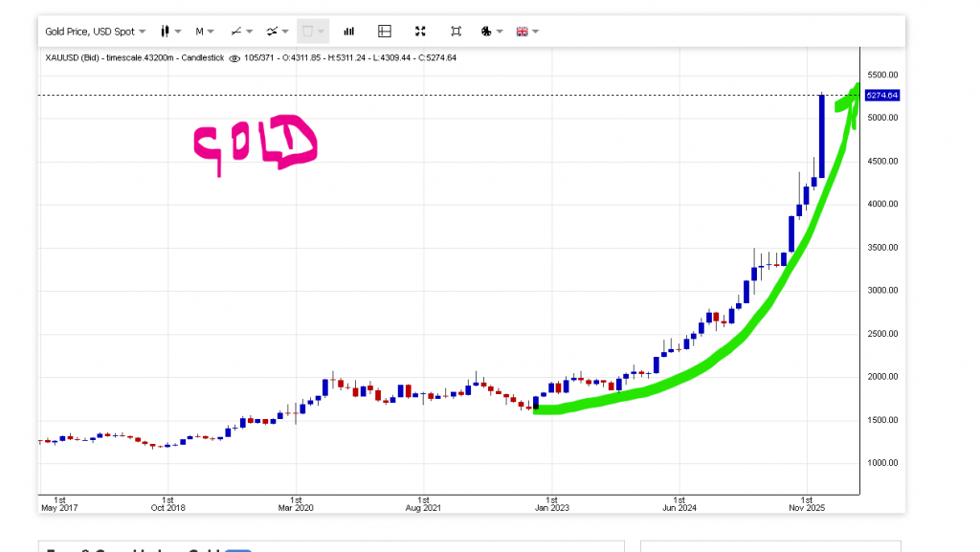Click the screenshot capture frame icon
The width and height of the screenshot is (980, 552).
click(456, 32)
